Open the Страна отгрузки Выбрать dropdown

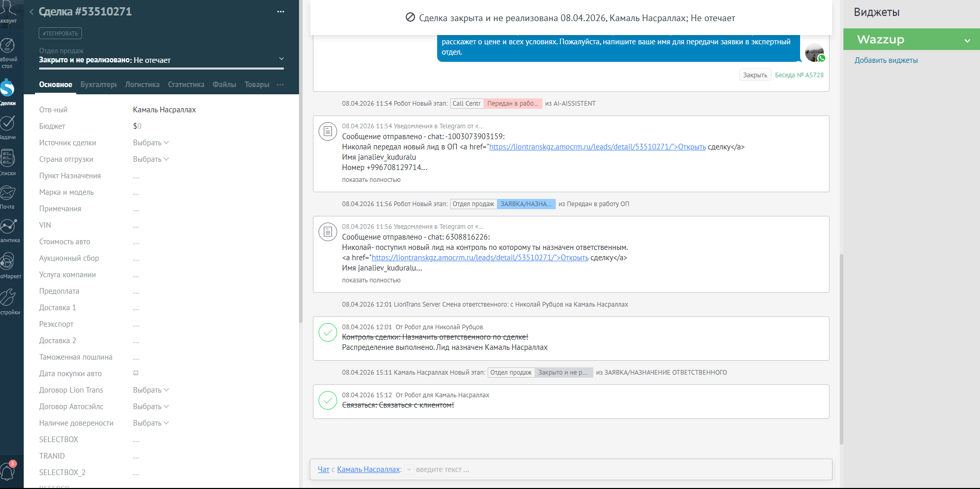(x=151, y=159)
